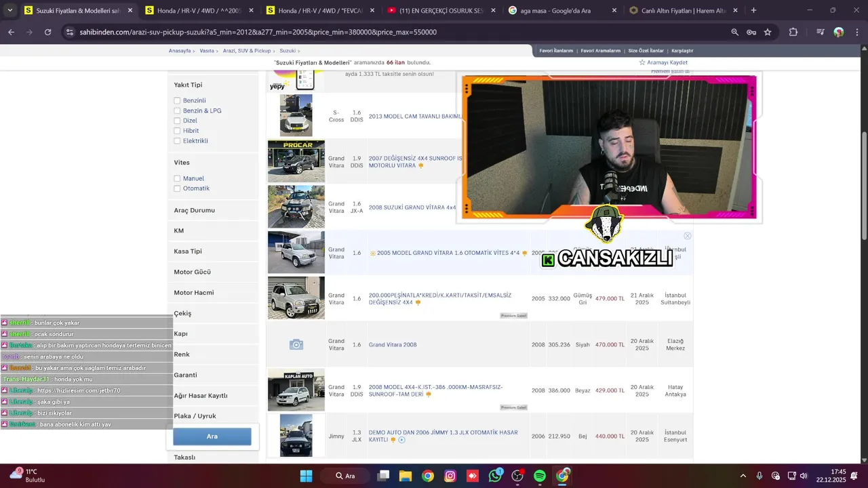The height and width of the screenshot is (488, 868).
Task: Open new browser tab
Action: pos(753,10)
